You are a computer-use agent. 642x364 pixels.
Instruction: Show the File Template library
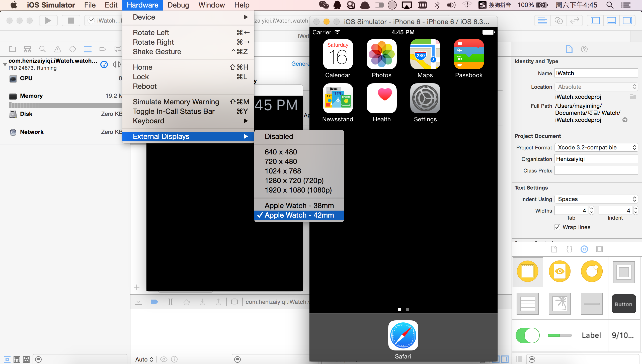554,249
